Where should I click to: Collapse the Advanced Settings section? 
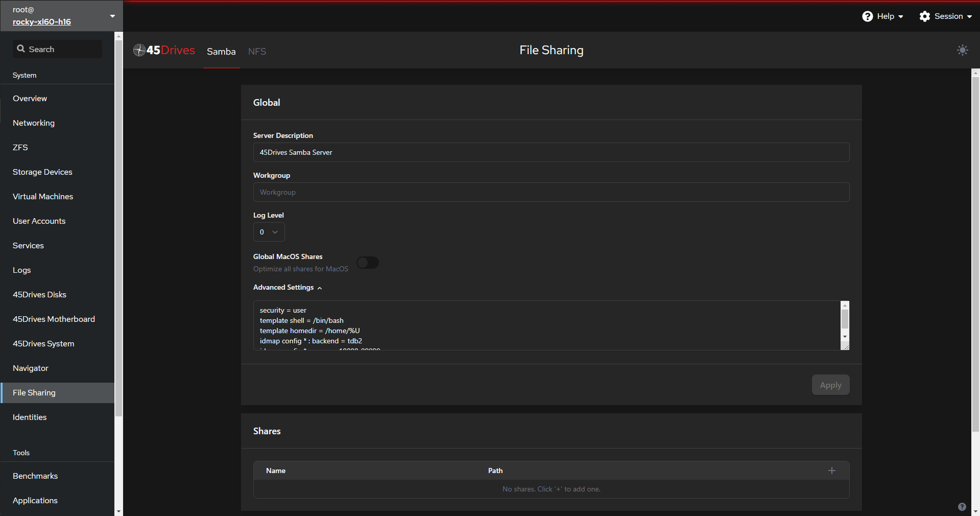(288, 288)
